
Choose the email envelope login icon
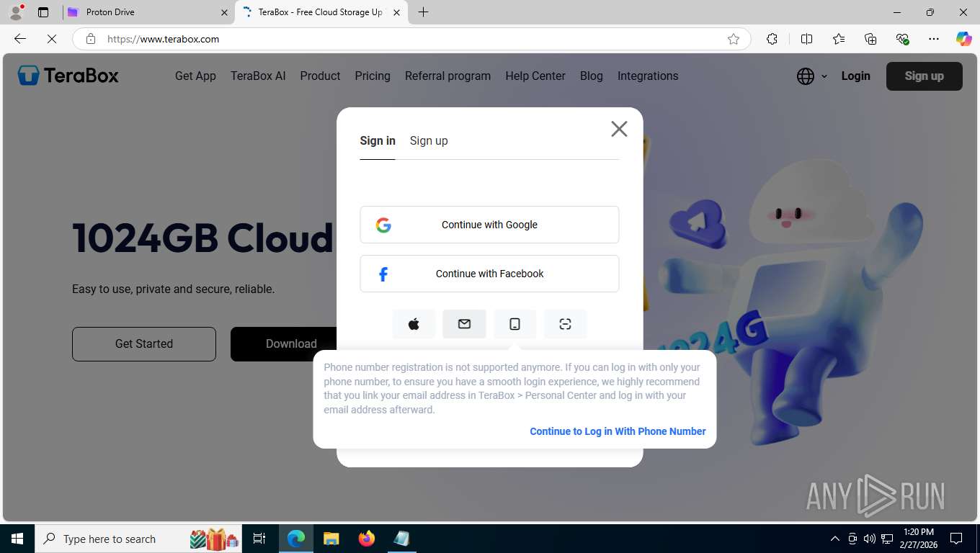pyautogui.click(x=464, y=324)
